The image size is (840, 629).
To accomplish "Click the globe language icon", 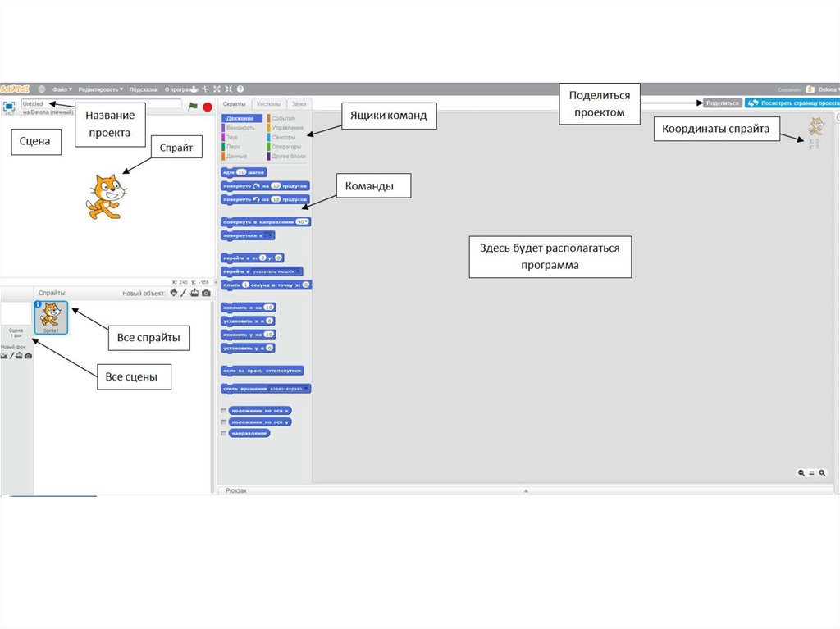I will 42,89.
